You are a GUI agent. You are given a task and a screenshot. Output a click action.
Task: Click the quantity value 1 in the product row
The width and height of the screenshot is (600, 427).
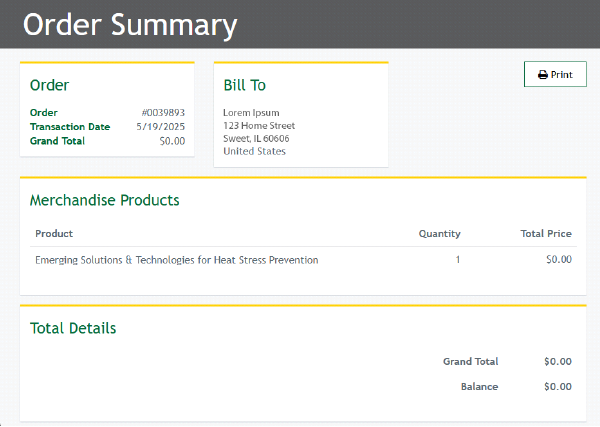458,260
